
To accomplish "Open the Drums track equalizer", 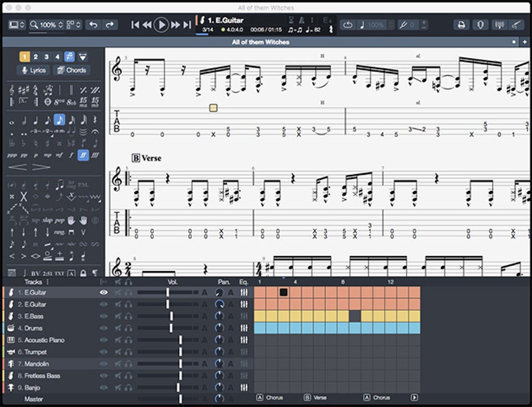I will point(244,328).
